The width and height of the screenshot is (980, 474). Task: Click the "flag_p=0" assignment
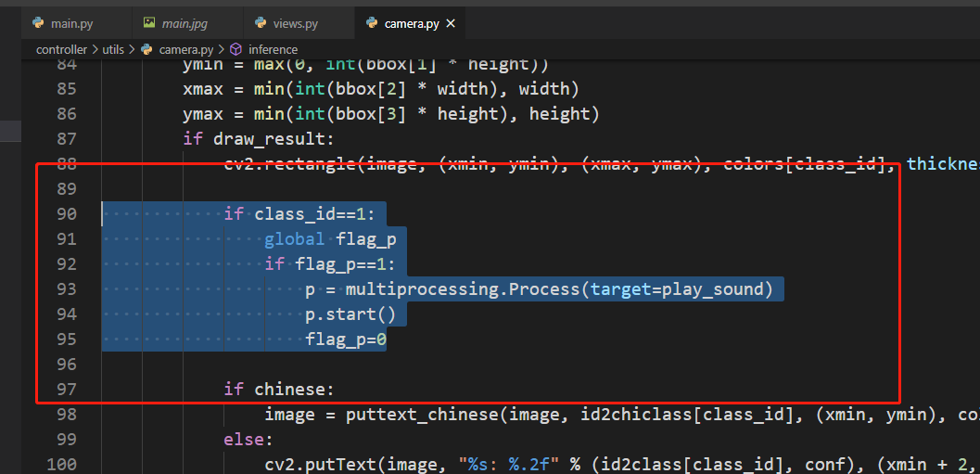pyautogui.click(x=346, y=339)
